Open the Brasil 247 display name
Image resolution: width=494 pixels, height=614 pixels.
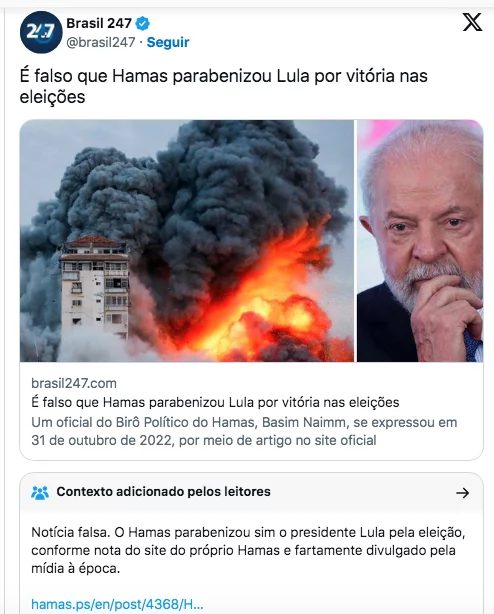[x=99, y=23]
